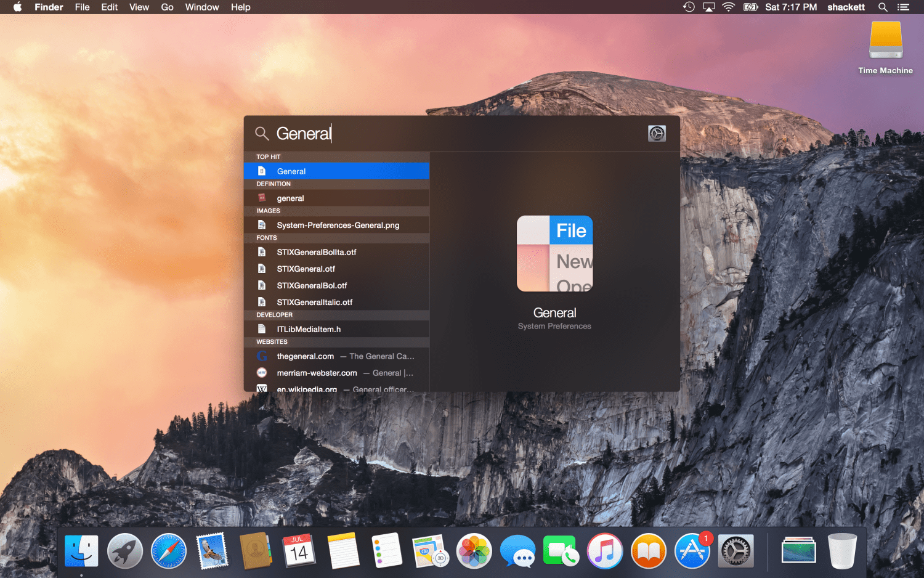Launch Launchpad rocket icon in Dock
This screenshot has height=578, width=924.
125,551
